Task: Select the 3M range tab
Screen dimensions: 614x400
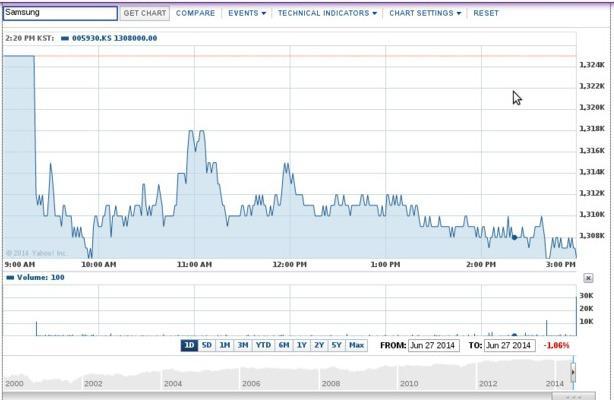Action: (243, 345)
